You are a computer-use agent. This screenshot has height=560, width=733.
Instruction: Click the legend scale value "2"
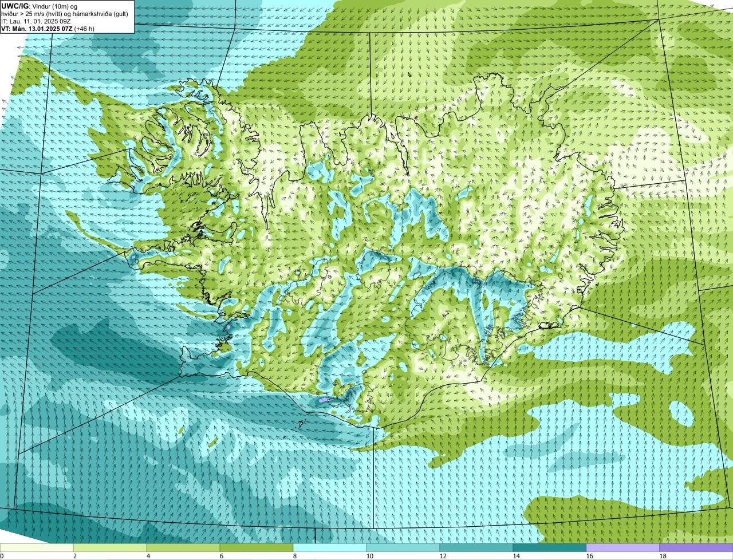tap(75, 556)
